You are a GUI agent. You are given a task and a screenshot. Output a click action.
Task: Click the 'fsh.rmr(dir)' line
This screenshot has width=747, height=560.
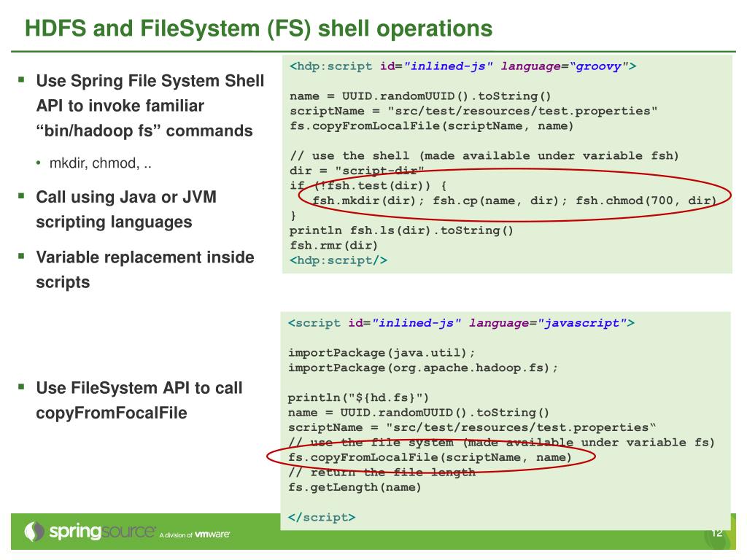point(333,245)
